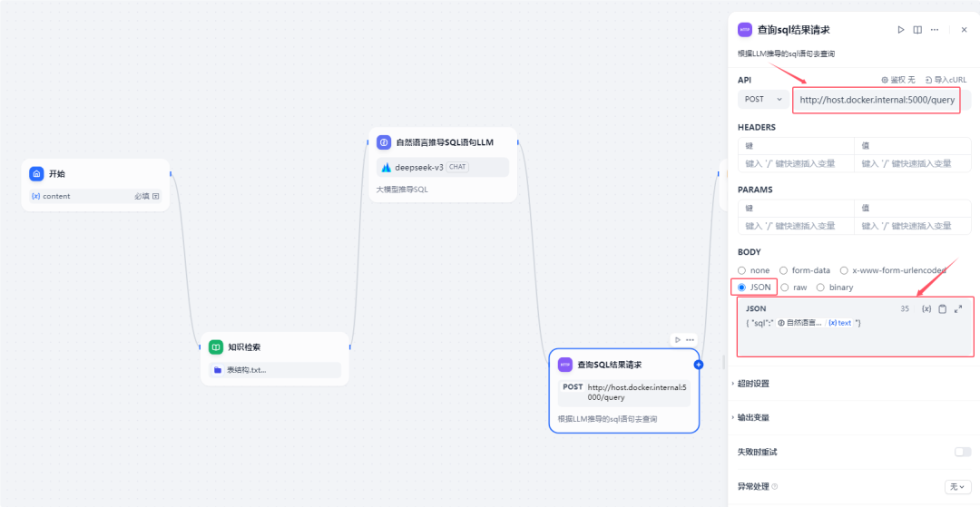This screenshot has width=980, height=507.
Task: Enable the 失败时重试 toggle switch
Action: [962, 452]
